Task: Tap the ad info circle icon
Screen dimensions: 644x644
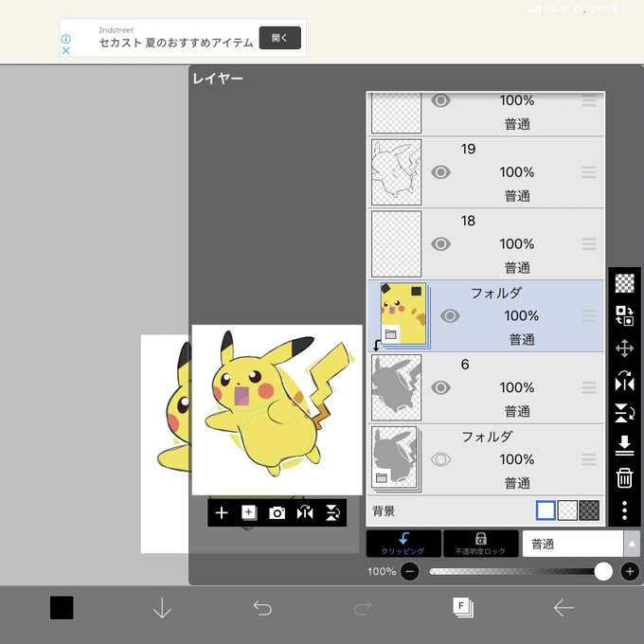Action: 65,39
